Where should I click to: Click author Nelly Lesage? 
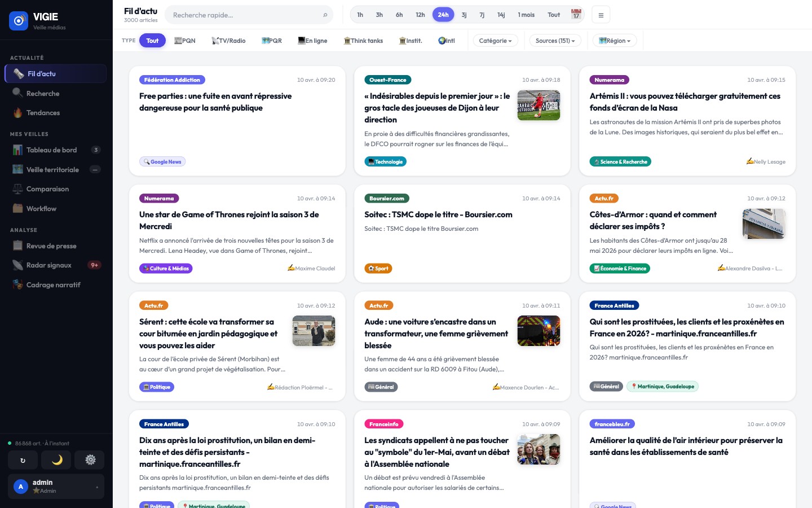tap(766, 162)
